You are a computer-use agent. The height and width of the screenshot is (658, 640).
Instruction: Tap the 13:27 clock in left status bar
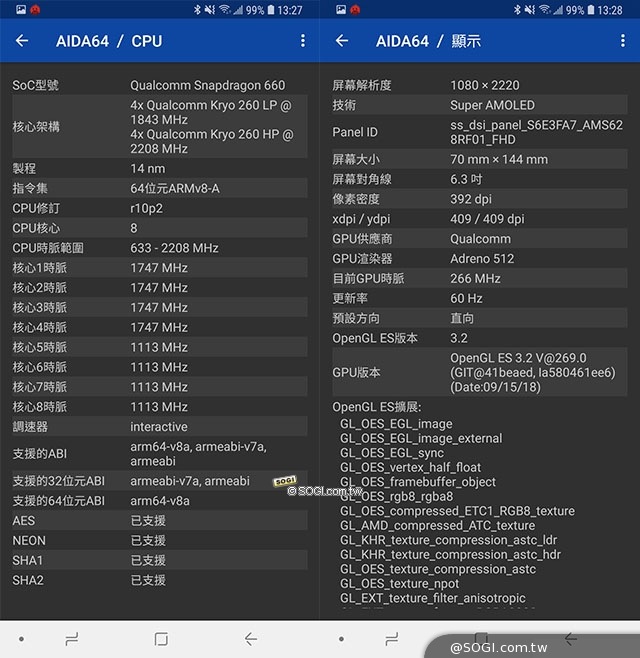(290, 10)
